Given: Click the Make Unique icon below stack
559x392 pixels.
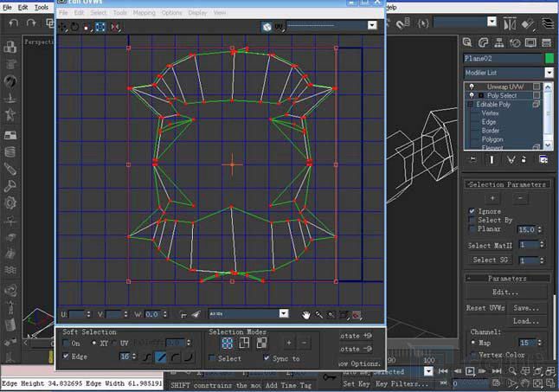Looking at the screenshot, I should click(511, 159).
